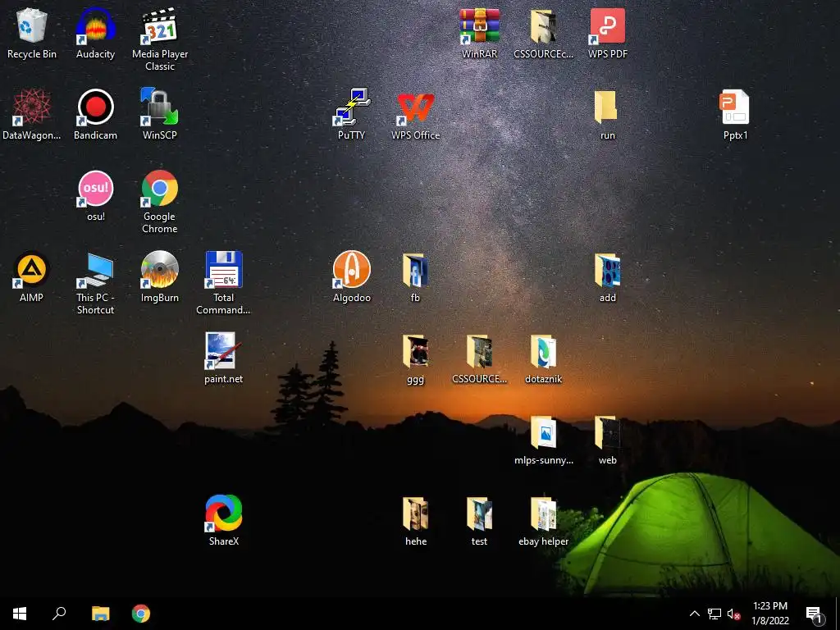Open the AIMP player icon
The width and height of the screenshot is (840, 630).
[x=32, y=276]
